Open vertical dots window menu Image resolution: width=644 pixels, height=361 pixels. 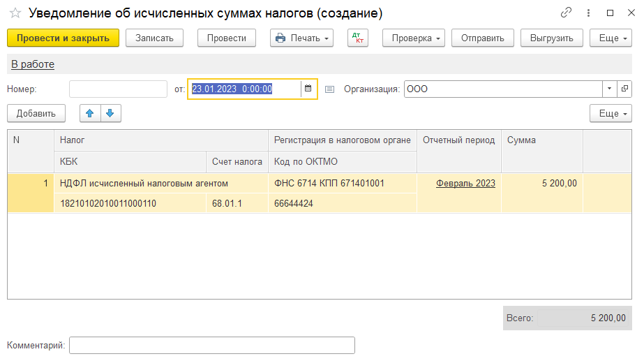point(588,13)
